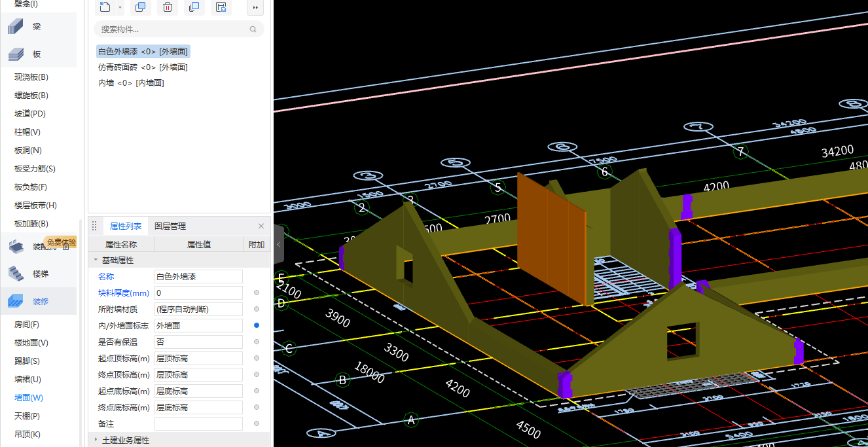Open the 梁 category icon
The image size is (868, 447).
[x=16, y=27]
